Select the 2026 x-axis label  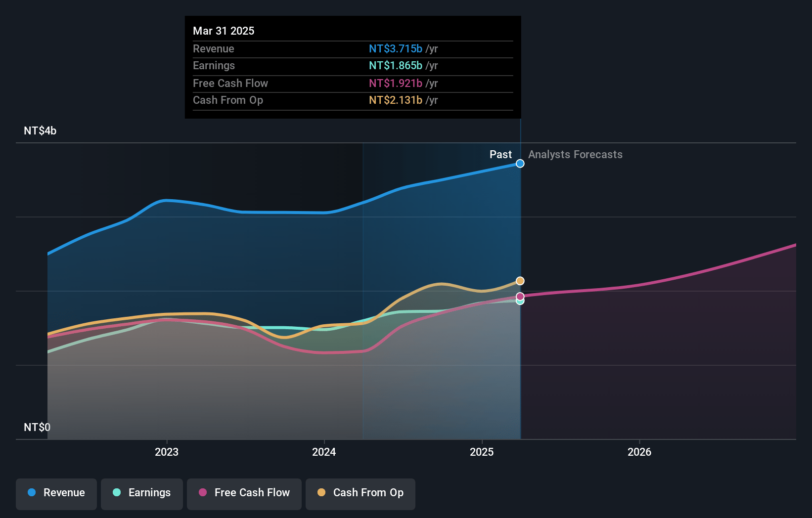639,452
